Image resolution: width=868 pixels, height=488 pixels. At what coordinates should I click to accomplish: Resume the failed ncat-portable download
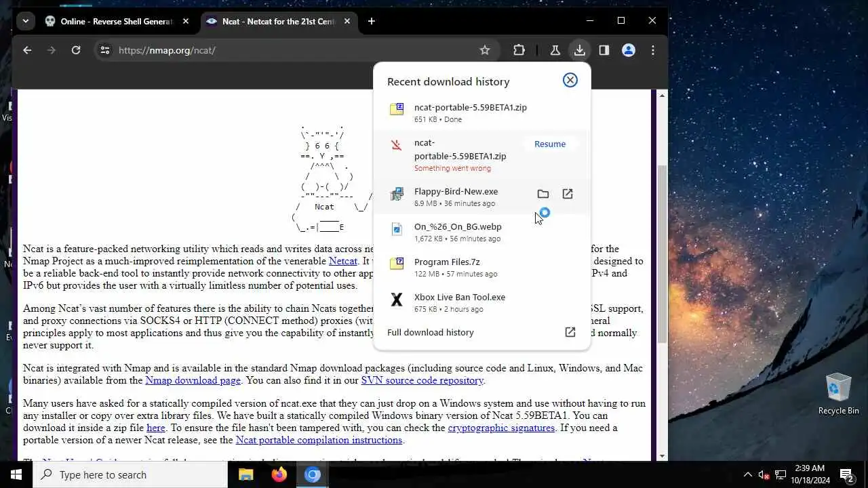pos(550,144)
